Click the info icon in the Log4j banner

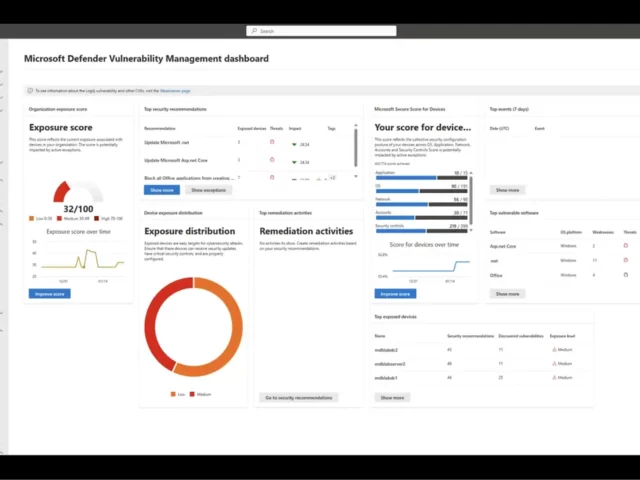point(28,90)
